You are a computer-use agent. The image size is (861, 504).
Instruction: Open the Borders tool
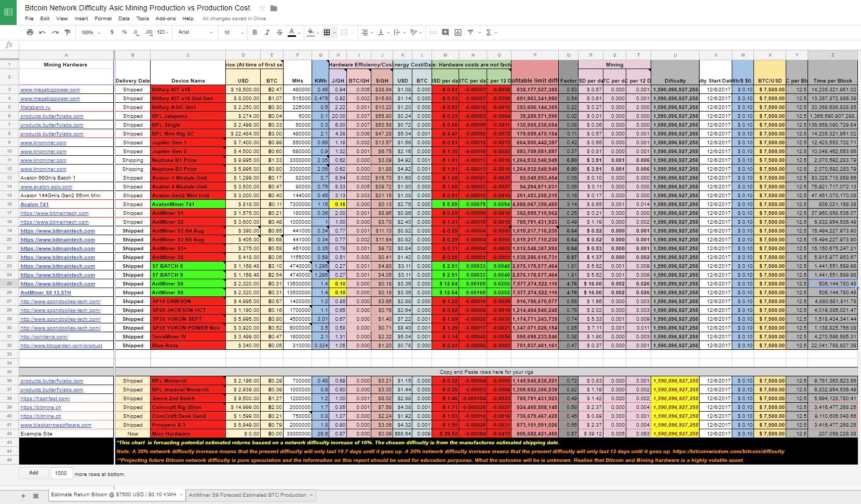tap(327, 32)
